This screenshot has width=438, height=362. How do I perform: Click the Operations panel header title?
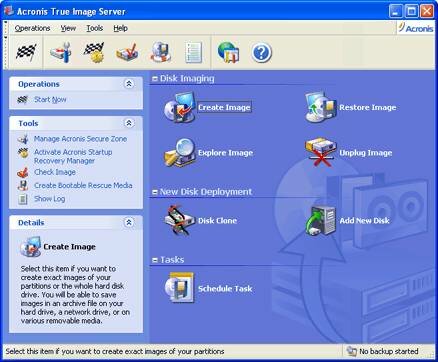39,84
